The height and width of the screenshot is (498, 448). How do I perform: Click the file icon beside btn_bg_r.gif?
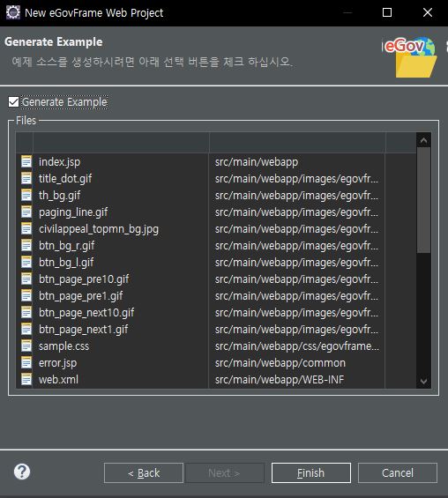click(x=26, y=246)
